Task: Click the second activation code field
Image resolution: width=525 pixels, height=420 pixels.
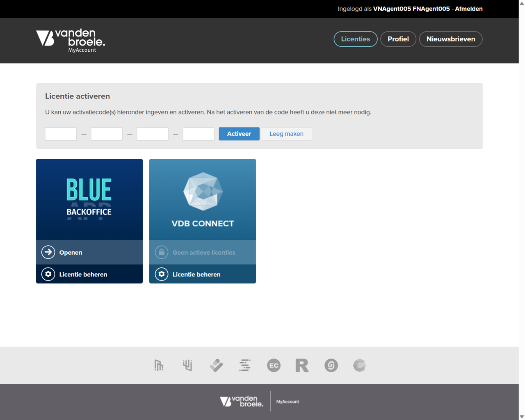Action: (x=107, y=134)
